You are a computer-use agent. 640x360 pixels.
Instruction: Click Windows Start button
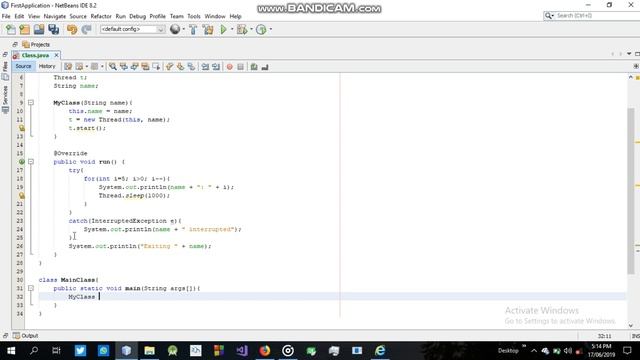11,351
